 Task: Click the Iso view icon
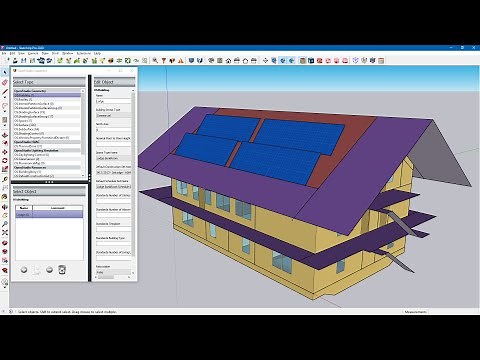[x=211, y=60]
